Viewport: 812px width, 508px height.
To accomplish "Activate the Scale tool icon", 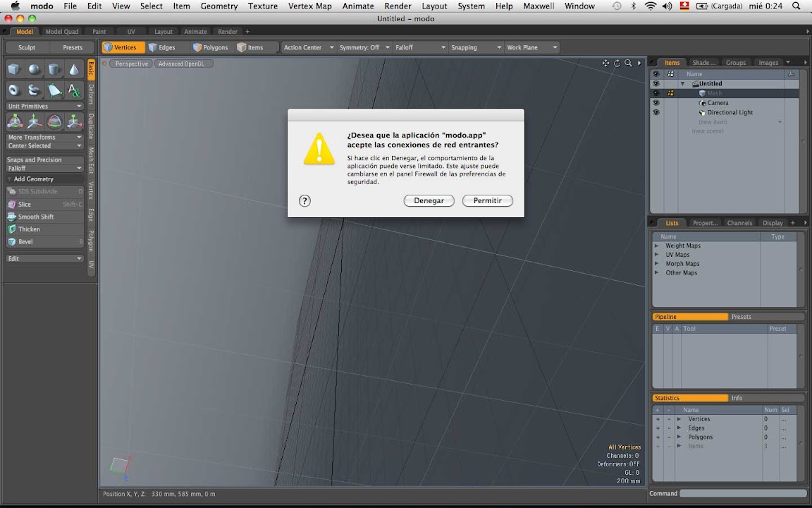I will 74,122.
